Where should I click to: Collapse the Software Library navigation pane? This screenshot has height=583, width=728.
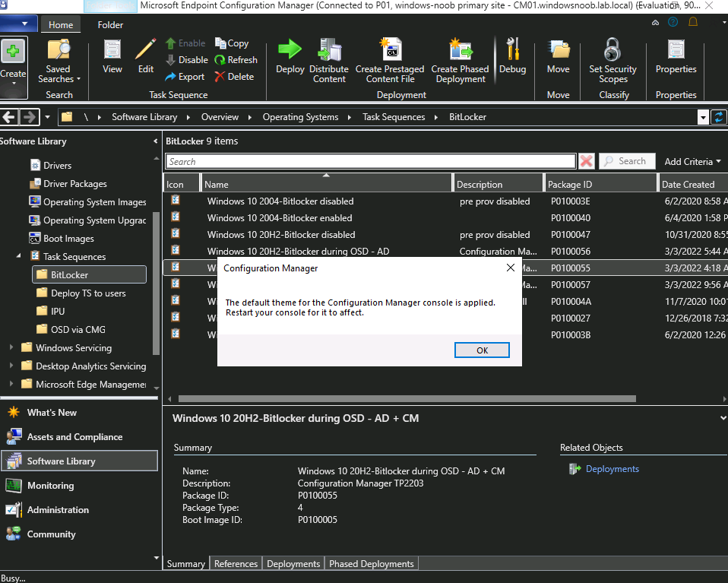tap(155, 141)
